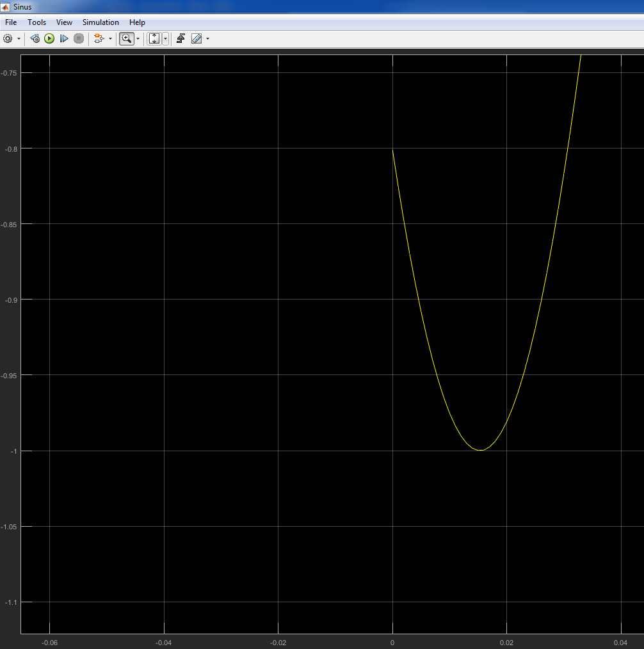
Task: Open the Simulation menu
Action: (x=101, y=22)
